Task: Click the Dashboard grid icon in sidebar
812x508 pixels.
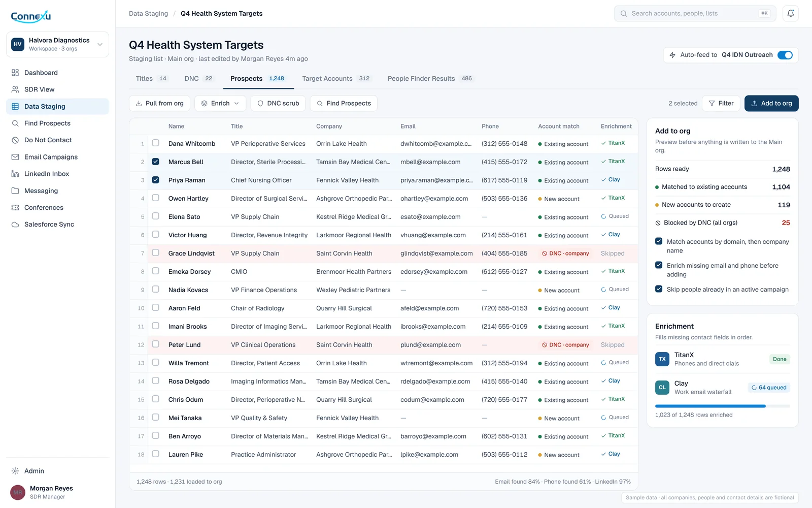Action: [x=15, y=73]
